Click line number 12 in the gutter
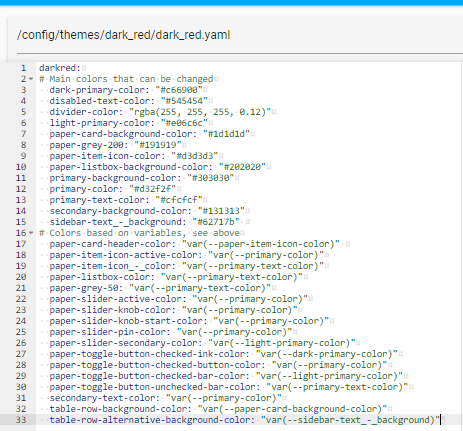This screenshot has width=463, height=431. pos(21,189)
